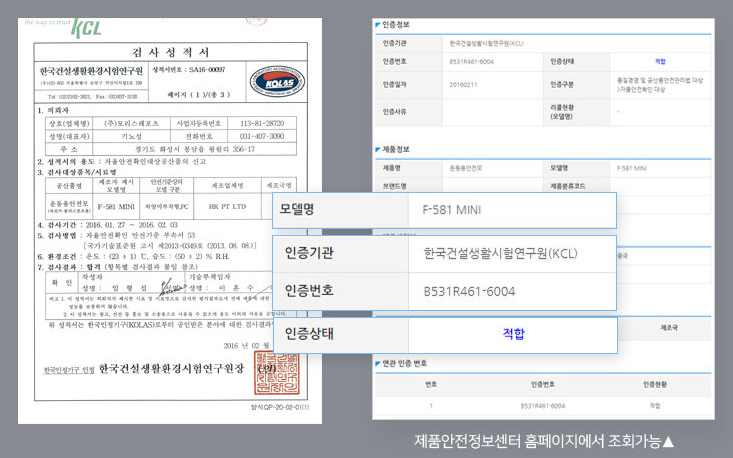Select the 제품명 value 운동용안전모
This screenshot has height=458, width=733.
466,168
